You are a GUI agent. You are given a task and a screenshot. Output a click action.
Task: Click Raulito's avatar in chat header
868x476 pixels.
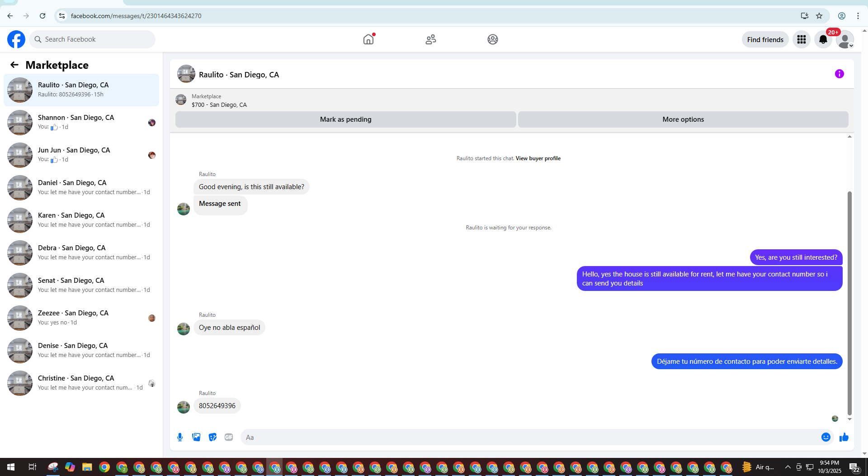click(x=186, y=74)
